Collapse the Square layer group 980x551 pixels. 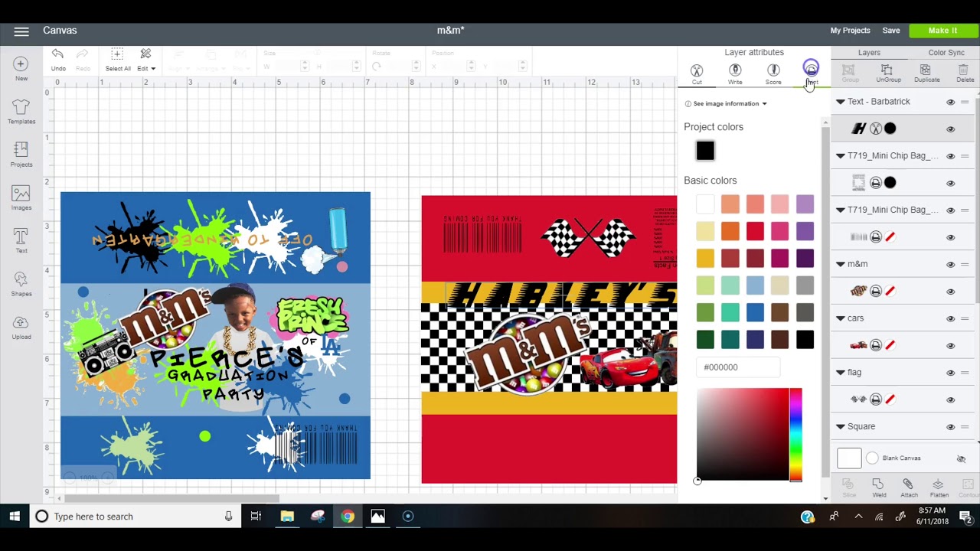coord(840,427)
